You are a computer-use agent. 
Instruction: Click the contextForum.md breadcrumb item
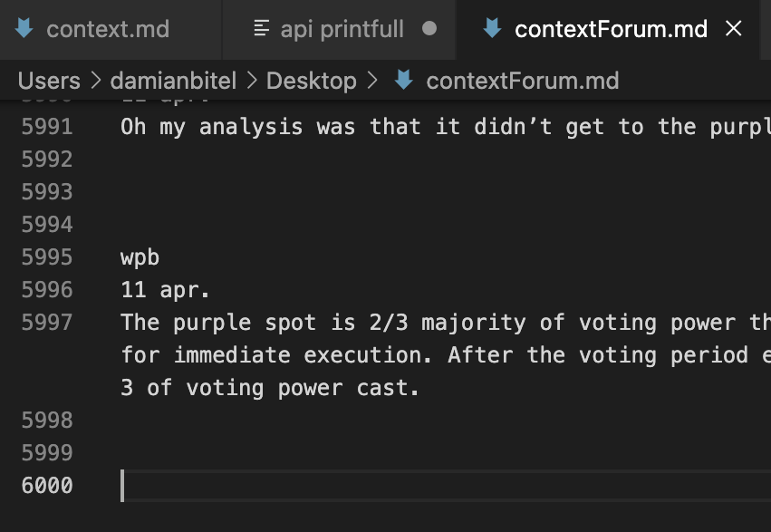[522, 81]
